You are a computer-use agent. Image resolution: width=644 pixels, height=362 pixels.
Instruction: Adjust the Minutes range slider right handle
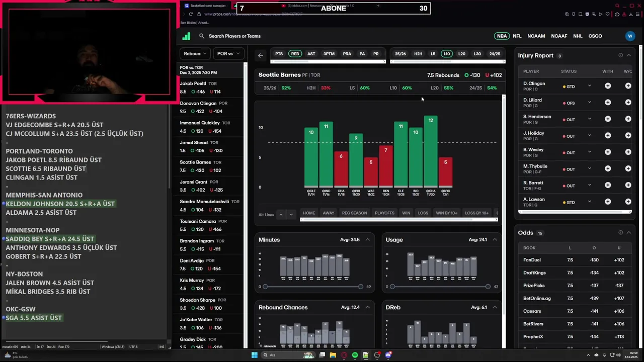[x=361, y=287]
